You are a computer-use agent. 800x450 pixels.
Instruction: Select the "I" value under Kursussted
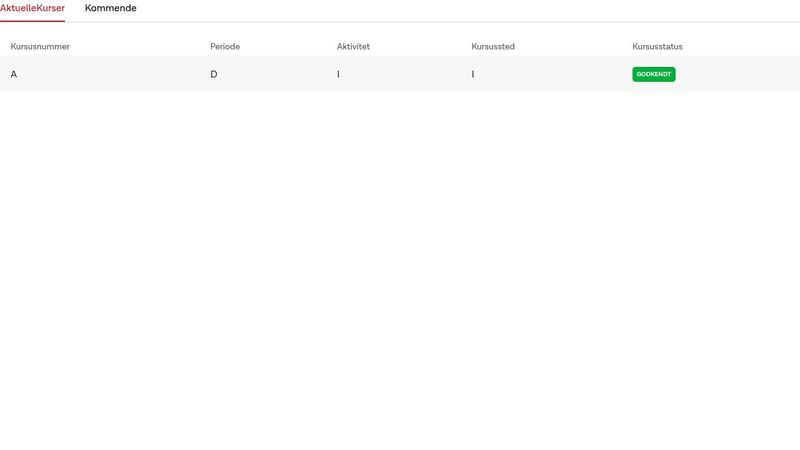coord(473,75)
